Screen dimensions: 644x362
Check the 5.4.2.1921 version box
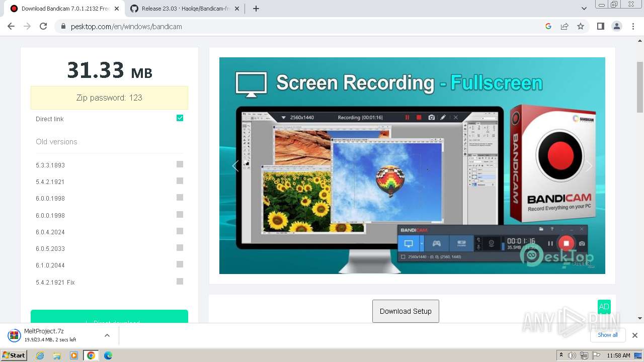tap(180, 181)
